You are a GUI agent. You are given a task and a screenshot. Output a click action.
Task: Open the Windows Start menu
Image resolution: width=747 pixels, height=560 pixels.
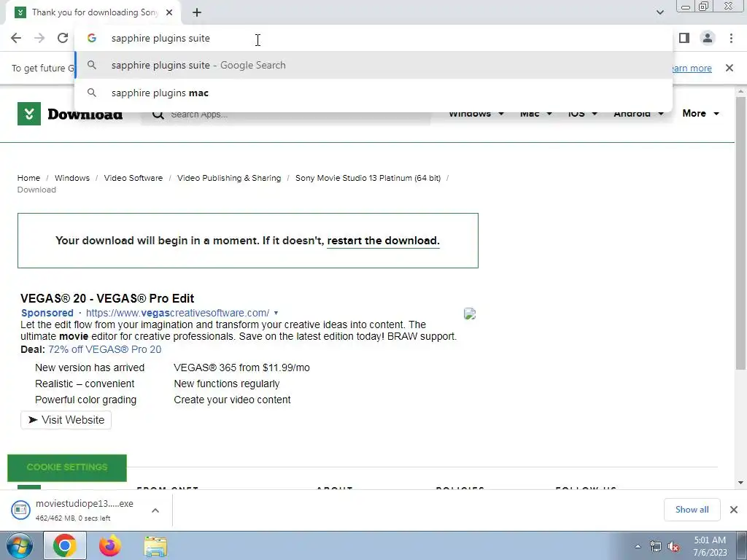(18, 545)
